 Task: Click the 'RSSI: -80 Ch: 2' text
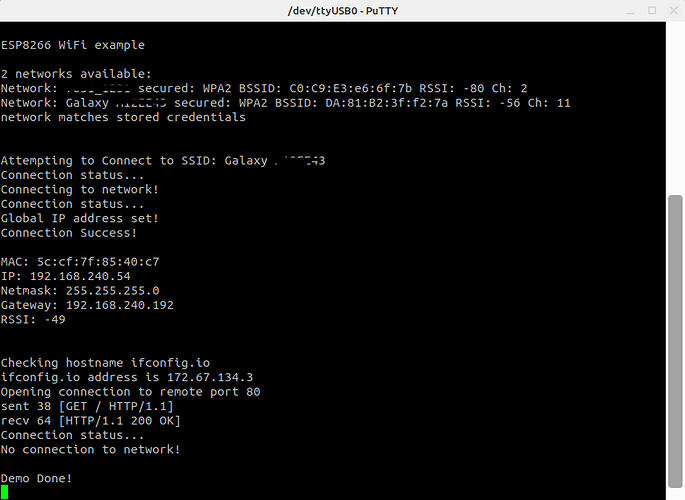[x=473, y=88]
